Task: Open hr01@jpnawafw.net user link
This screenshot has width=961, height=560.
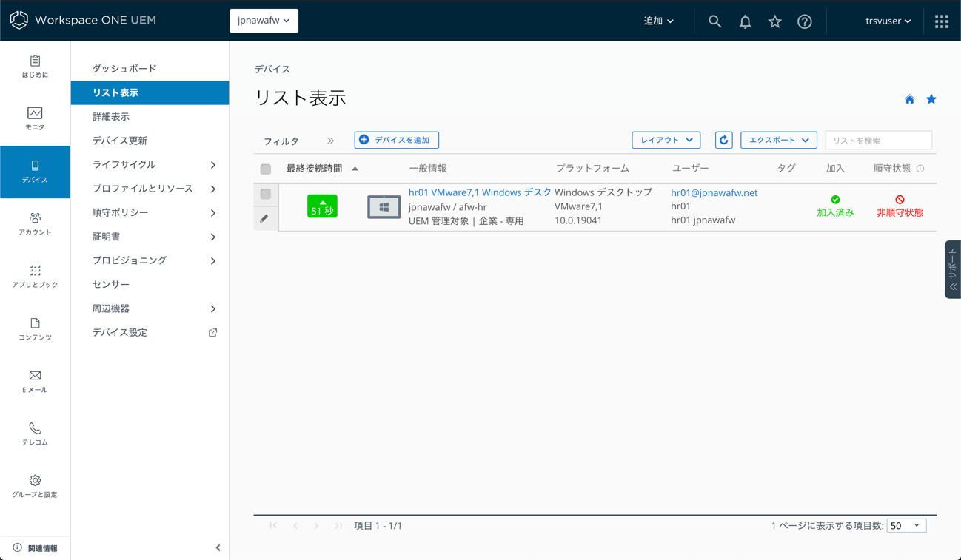Action: click(x=714, y=192)
